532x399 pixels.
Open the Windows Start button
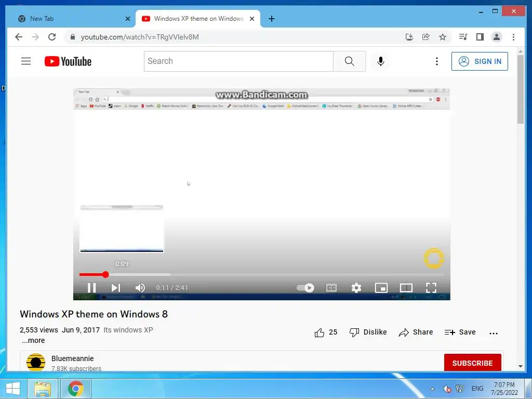point(13,389)
